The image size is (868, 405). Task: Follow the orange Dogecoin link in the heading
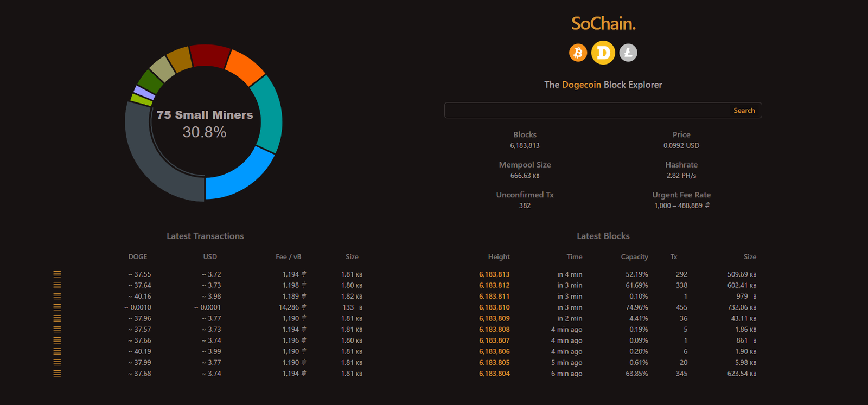(x=582, y=85)
